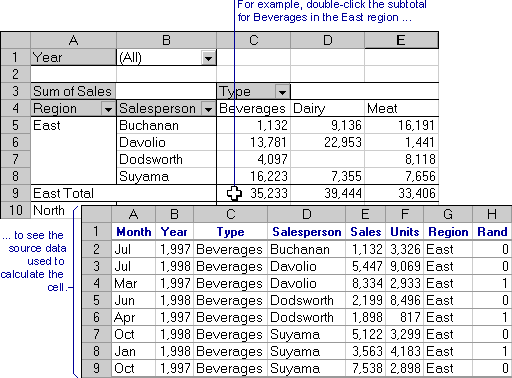Open the Type field dropdown arrow
The image size is (512, 378).
click(x=282, y=92)
